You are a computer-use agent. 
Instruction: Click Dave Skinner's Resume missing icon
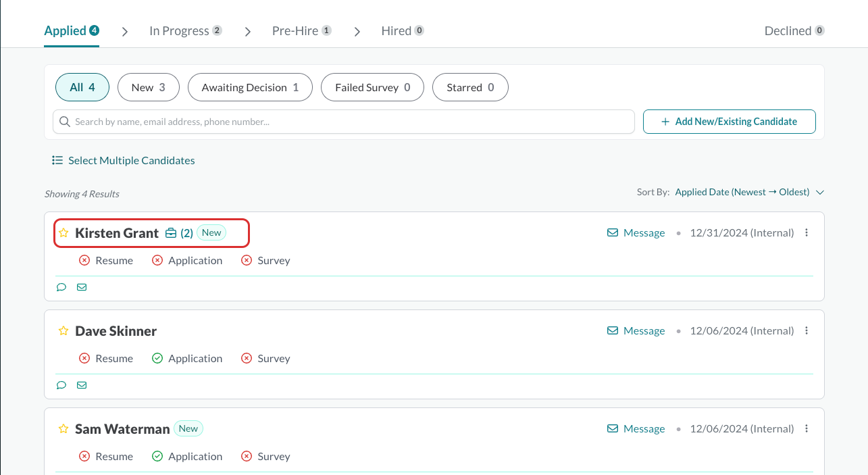point(84,359)
